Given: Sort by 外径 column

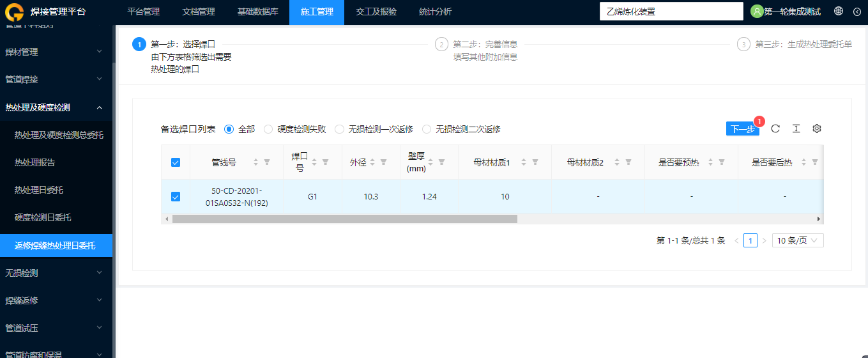Looking at the screenshot, I should (373, 162).
